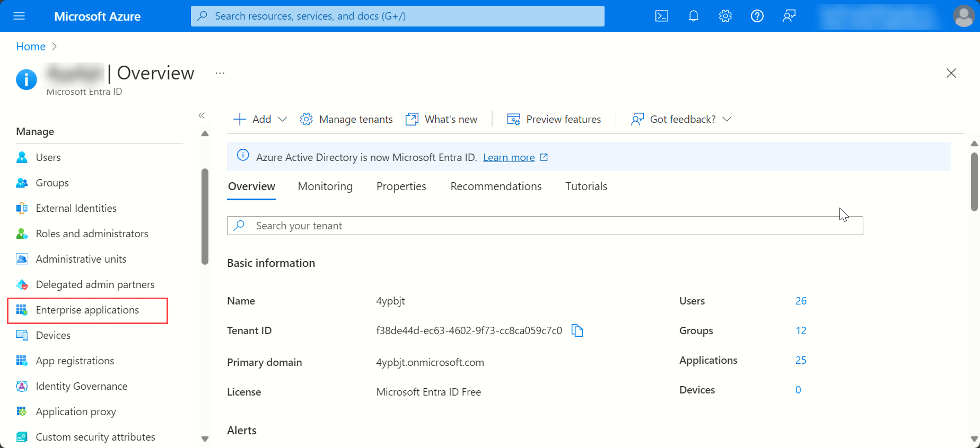
Task: Open the notifications bell
Action: click(x=694, y=16)
